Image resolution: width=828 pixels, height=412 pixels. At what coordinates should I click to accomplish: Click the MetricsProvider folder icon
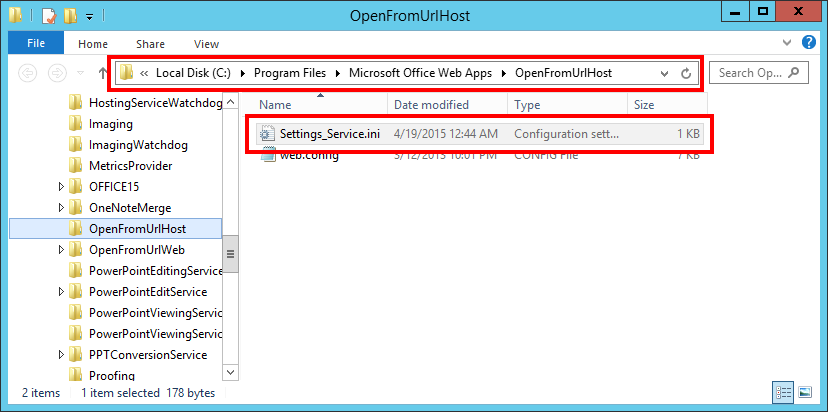76,166
